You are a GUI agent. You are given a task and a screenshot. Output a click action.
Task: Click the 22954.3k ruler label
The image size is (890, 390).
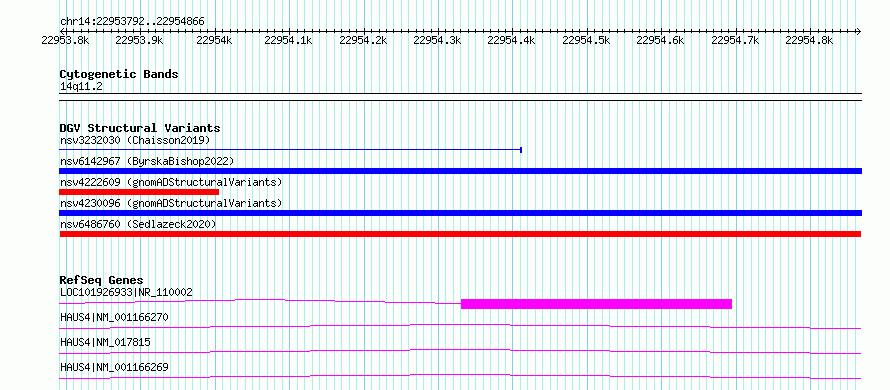pos(438,41)
